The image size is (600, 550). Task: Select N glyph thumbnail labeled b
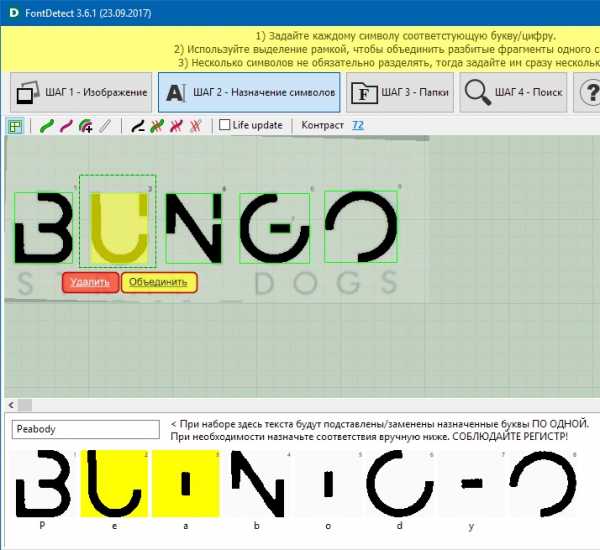point(258,484)
